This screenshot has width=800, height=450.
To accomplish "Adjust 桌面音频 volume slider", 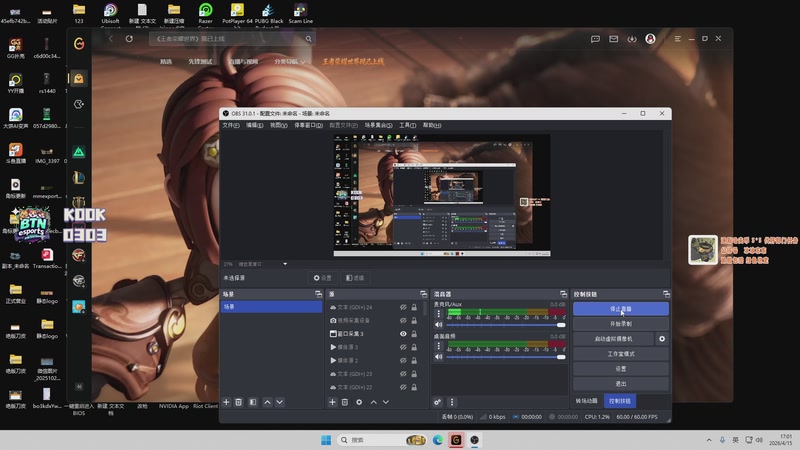I will tap(506, 357).
